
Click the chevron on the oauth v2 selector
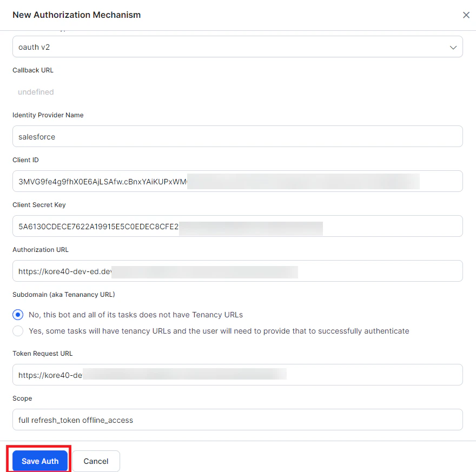[x=453, y=47]
